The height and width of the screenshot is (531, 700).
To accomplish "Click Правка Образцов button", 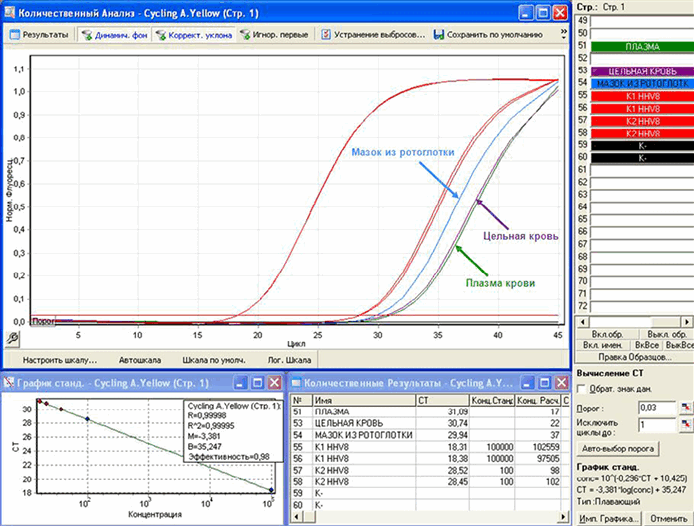I will coord(635,356).
